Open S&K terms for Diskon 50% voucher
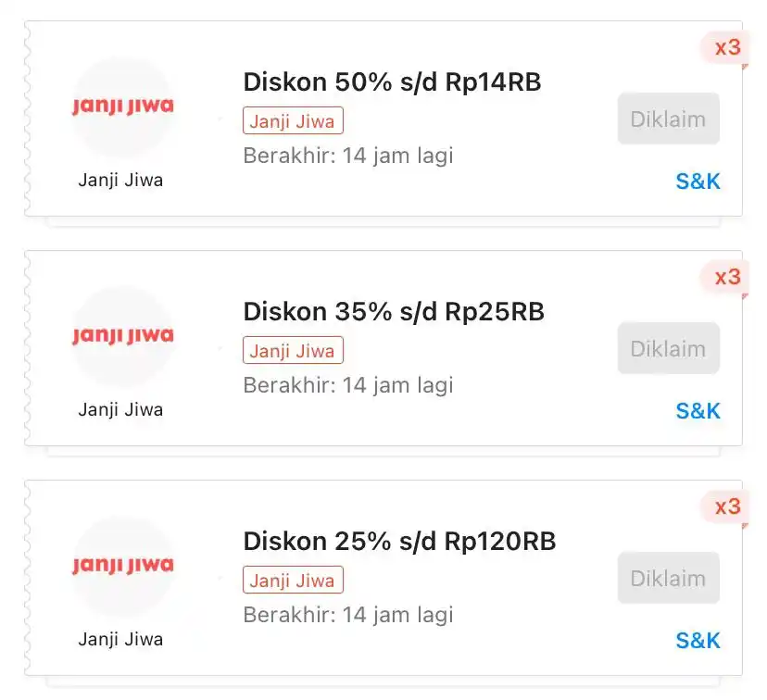 click(x=698, y=181)
